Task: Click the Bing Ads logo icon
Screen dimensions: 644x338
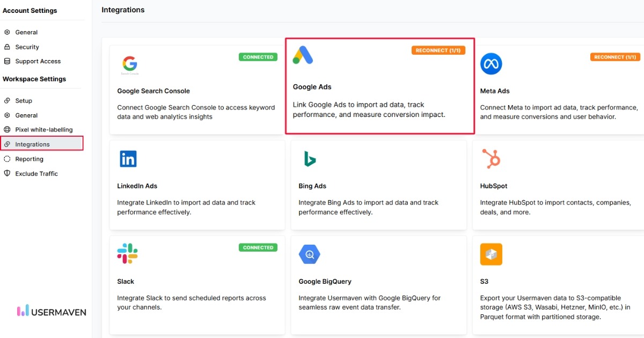Action: click(x=309, y=159)
